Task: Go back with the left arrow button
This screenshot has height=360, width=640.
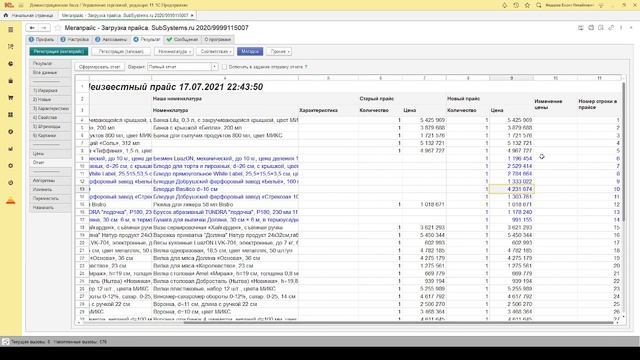Action: pyautogui.click(x=32, y=28)
